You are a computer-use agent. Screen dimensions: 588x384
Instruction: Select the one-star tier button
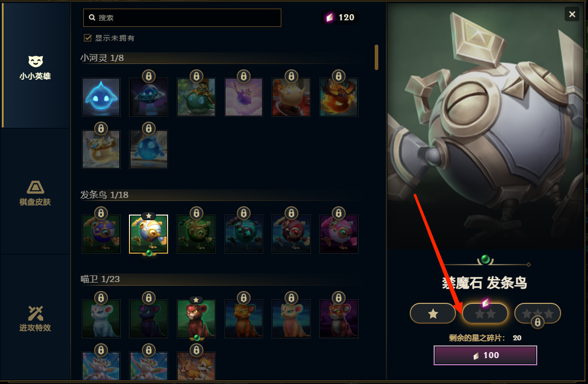click(433, 313)
